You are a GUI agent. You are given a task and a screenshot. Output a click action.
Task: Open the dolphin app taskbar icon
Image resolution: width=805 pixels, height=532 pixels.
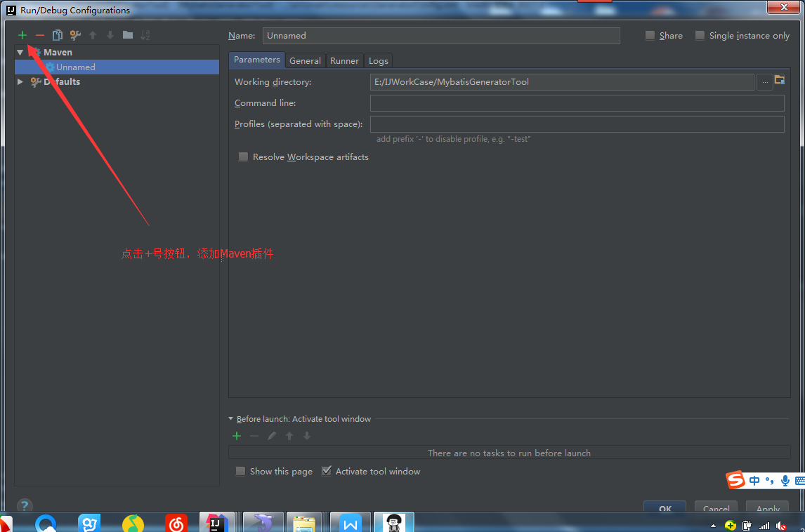[263, 522]
